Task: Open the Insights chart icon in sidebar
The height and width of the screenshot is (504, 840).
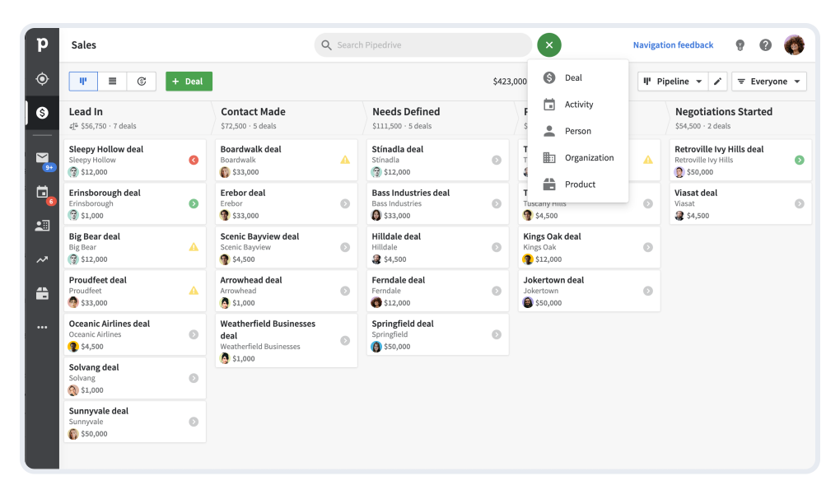Action: point(42,259)
